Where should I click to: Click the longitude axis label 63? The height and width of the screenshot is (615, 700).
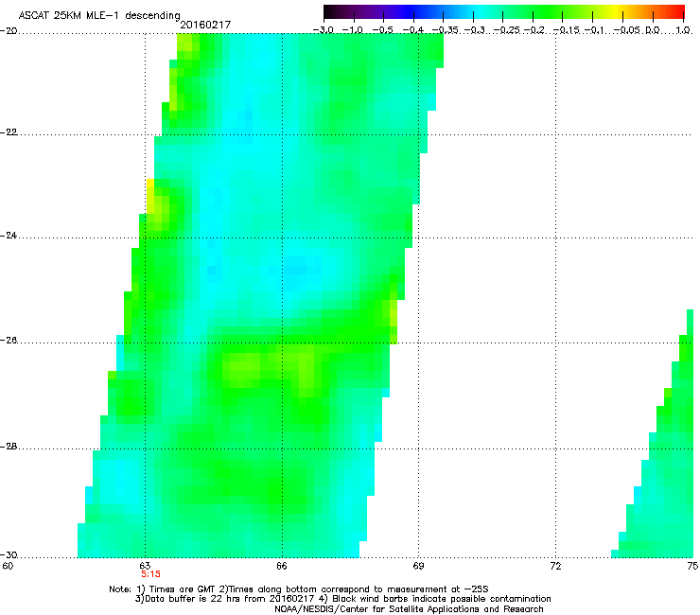[x=145, y=566]
